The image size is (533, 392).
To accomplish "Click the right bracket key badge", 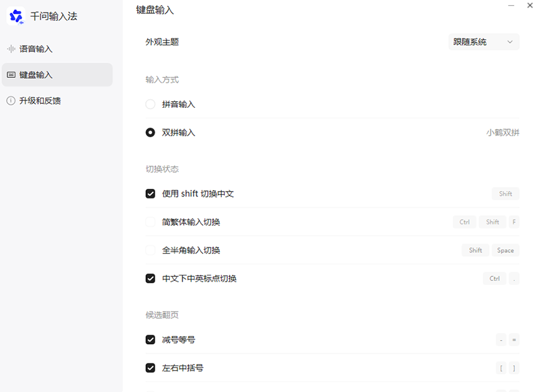I will click(x=514, y=367).
